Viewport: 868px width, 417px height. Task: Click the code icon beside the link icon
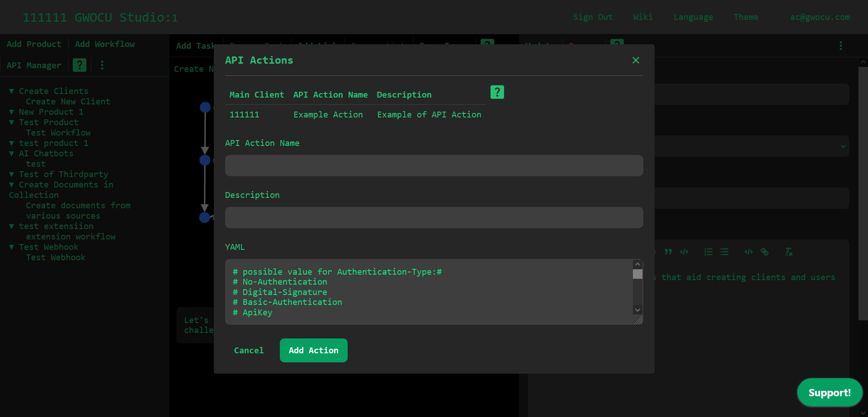click(x=749, y=252)
